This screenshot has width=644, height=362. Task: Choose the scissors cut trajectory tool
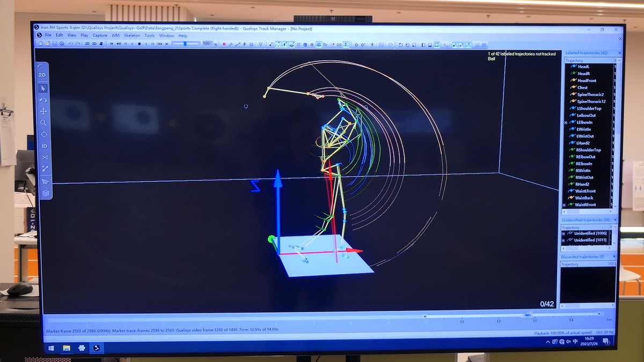(x=44, y=157)
